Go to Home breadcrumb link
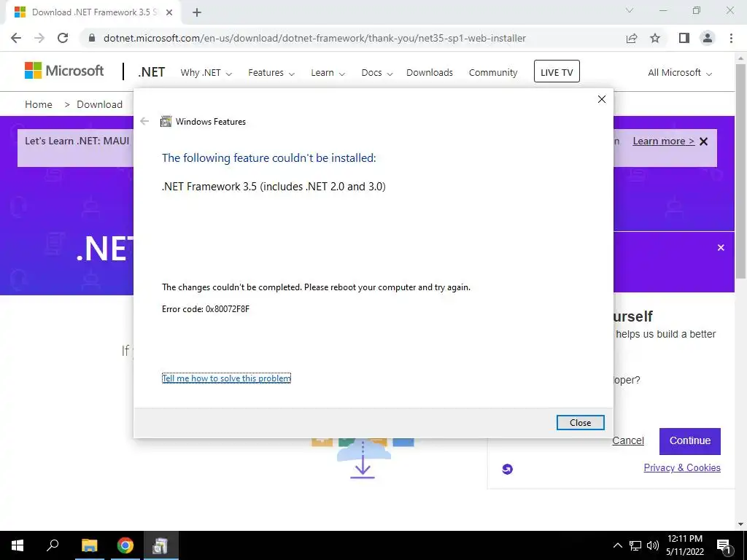 39,104
